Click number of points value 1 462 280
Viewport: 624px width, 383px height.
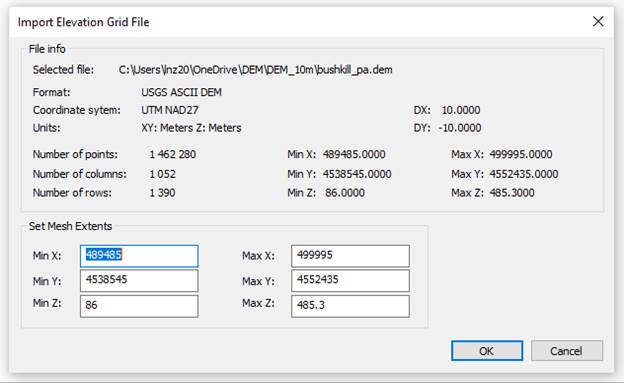172,154
